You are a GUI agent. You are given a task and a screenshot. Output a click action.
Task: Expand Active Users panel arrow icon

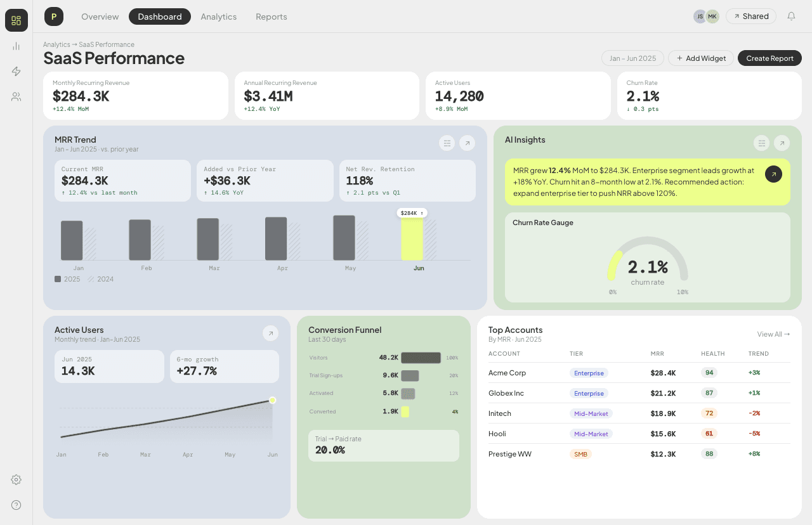pyautogui.click(x=270, y=333)
